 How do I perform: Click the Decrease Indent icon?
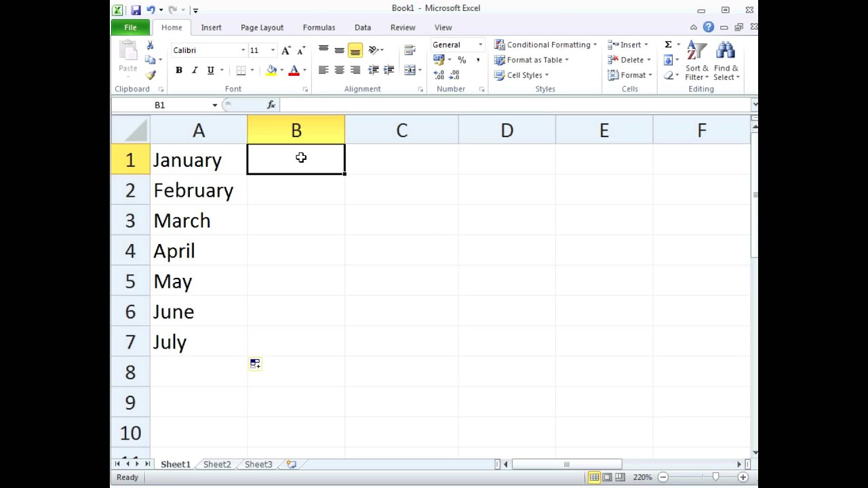pyautogui.click(x=374, y=70)
